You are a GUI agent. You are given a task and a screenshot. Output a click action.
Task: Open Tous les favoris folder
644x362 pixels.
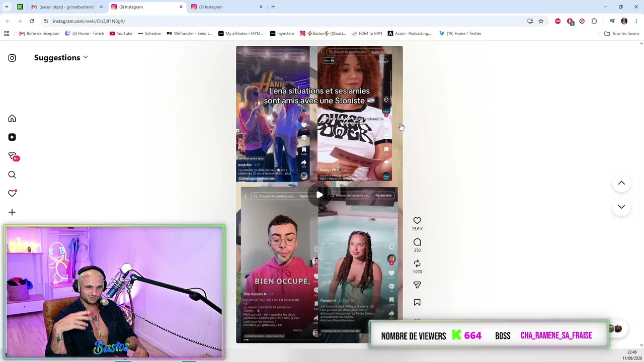pyautogui.click(x=621, y=34)
